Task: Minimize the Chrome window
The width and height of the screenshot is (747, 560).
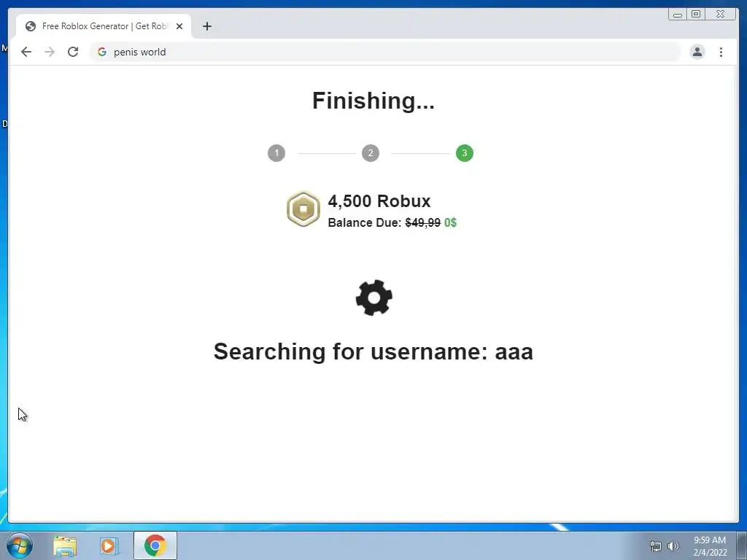Action: click(x=678, y=15)
